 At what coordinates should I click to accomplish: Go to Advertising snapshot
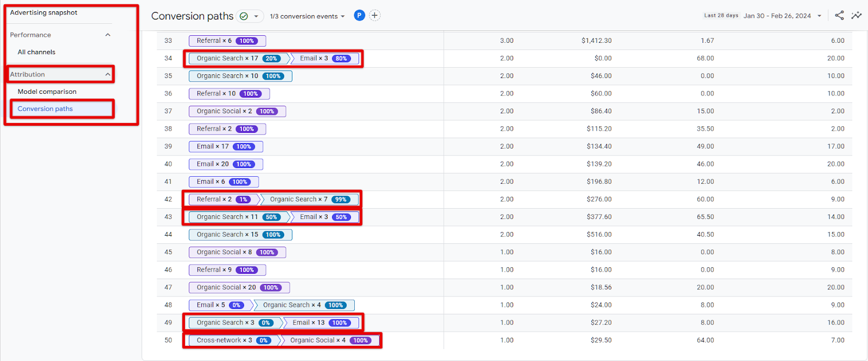pos(43,12)
